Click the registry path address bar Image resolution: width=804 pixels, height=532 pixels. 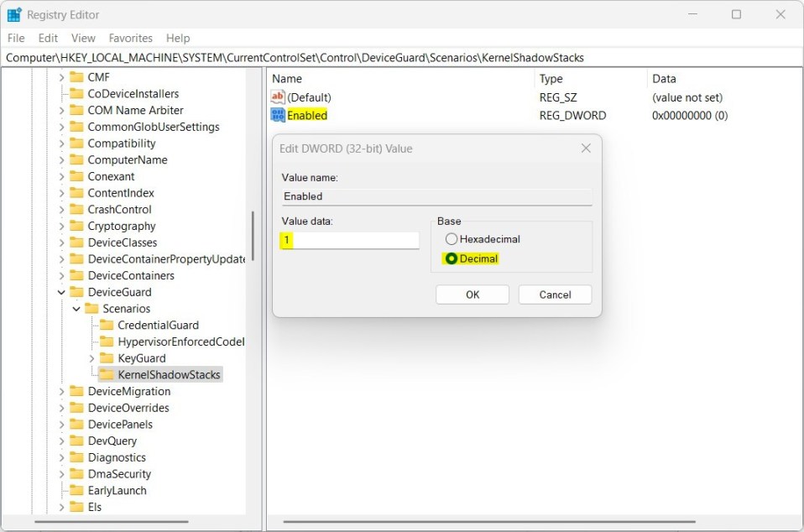(x=401, y=57)
